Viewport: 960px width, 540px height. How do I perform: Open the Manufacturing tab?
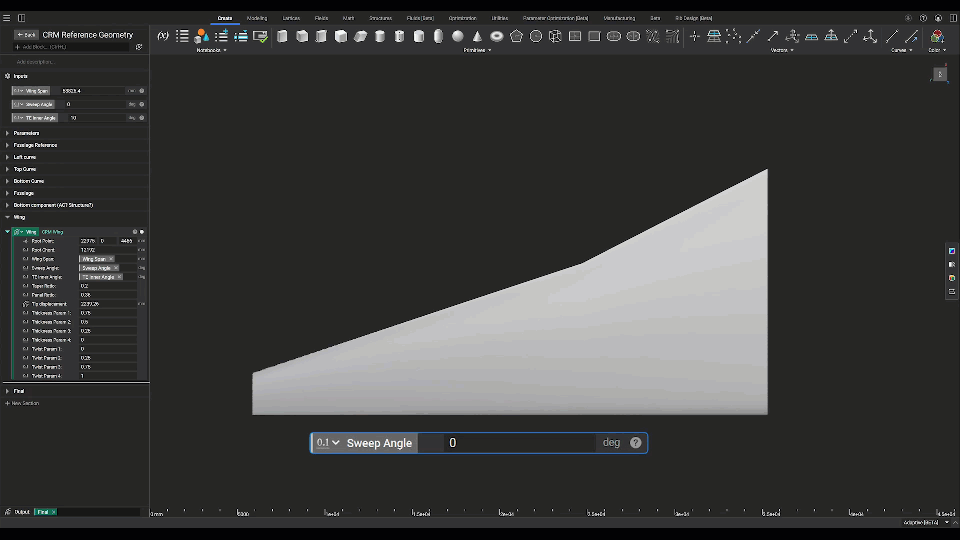[x=619, y=18]
